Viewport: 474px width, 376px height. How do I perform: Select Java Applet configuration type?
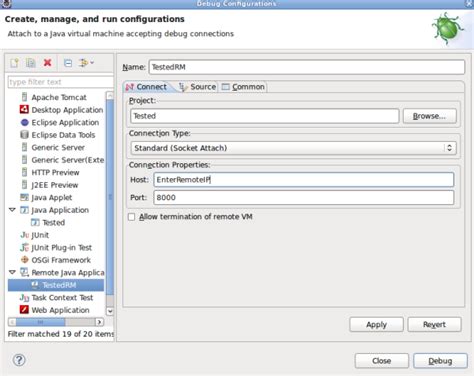point(51,197)
